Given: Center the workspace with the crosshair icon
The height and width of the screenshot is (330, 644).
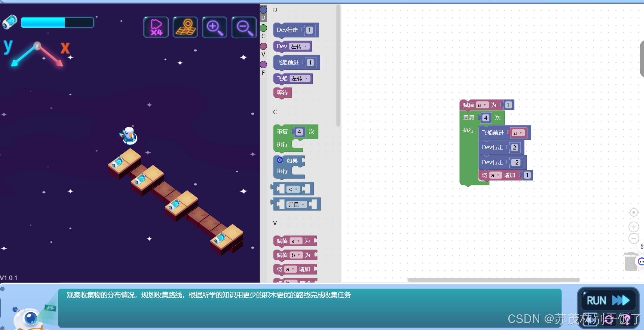Looking at the screenshot, I should pos(634,213).
